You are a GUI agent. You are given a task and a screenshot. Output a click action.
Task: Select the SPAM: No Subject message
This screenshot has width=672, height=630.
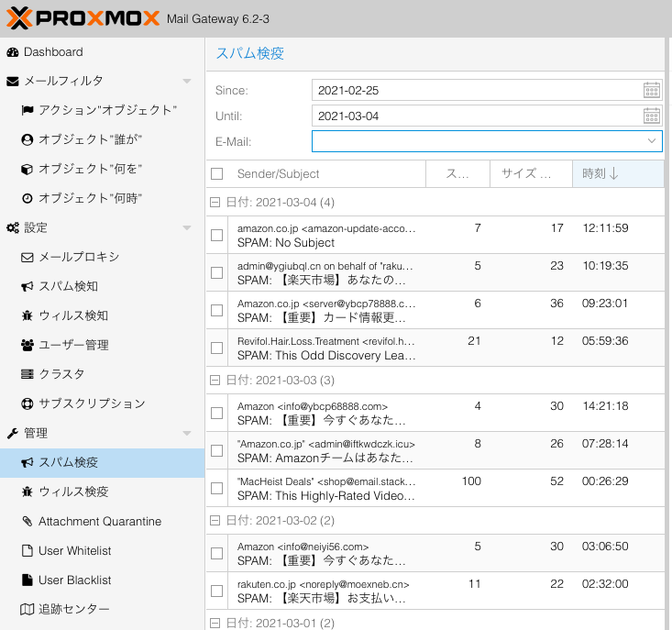click(x=435, y=236)
